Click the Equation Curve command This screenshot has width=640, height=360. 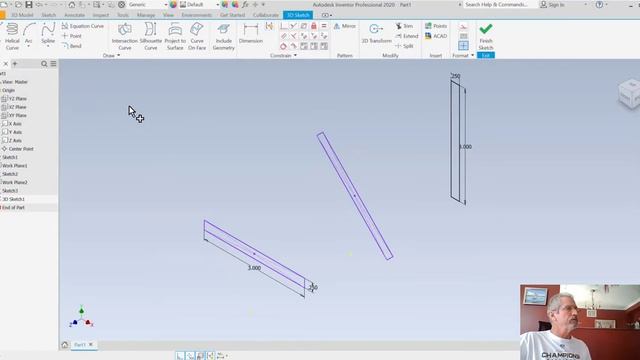pos(83,26)
